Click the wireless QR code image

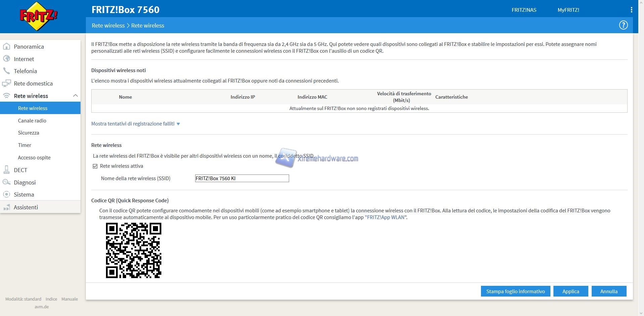(133, 250)
